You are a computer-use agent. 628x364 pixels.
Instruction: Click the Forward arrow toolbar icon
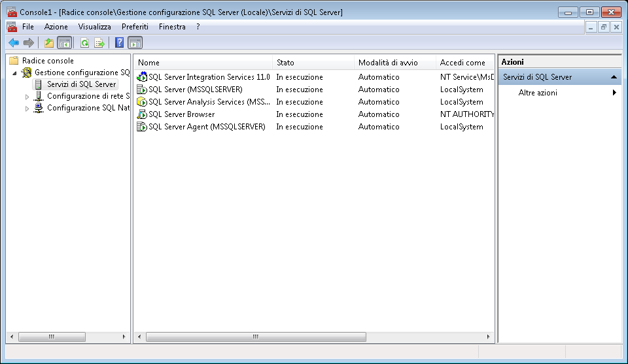[28, 42]
